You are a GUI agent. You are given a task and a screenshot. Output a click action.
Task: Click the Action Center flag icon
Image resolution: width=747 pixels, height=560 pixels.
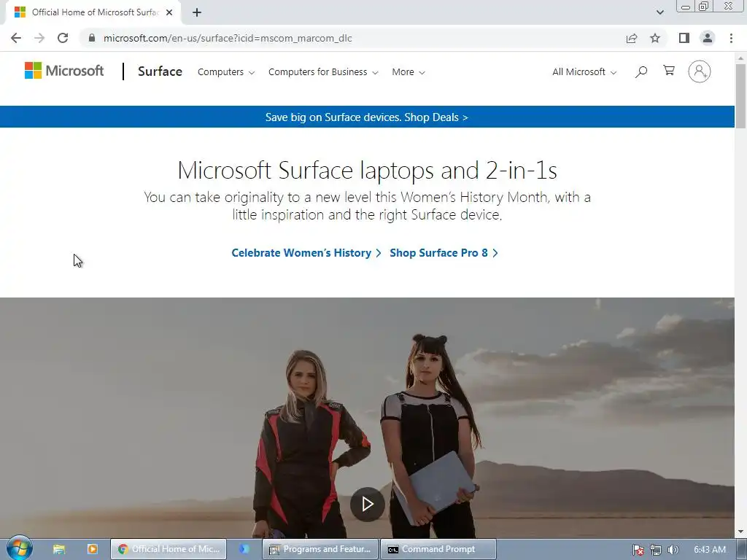point(638,550)
